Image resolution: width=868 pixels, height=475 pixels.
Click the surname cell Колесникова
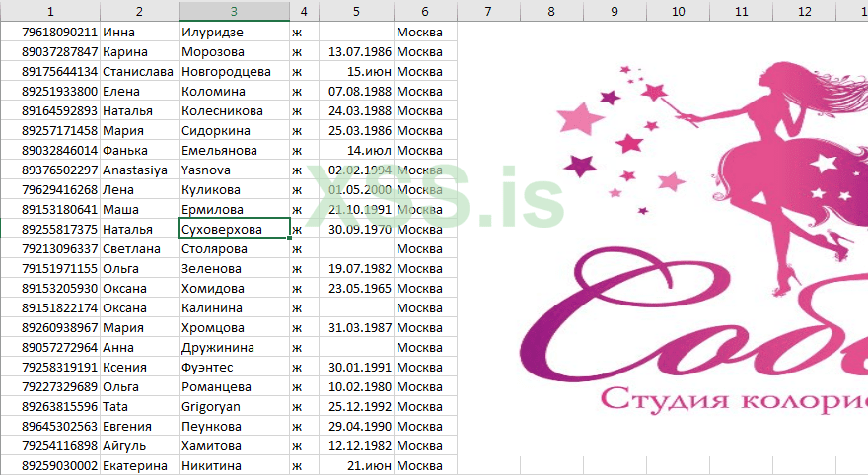[234, 111]
